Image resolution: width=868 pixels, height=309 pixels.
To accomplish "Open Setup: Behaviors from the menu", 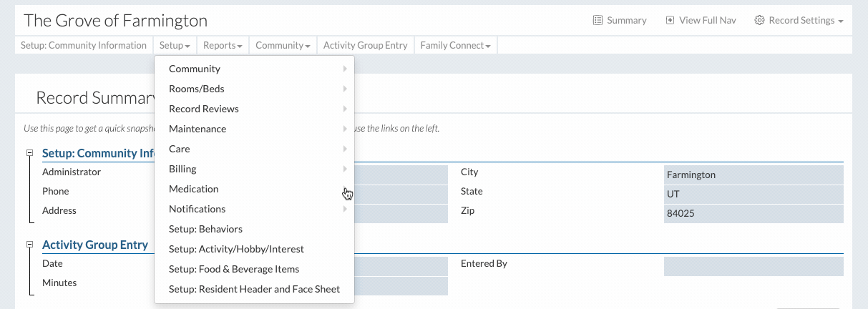I will pos(205,229).
